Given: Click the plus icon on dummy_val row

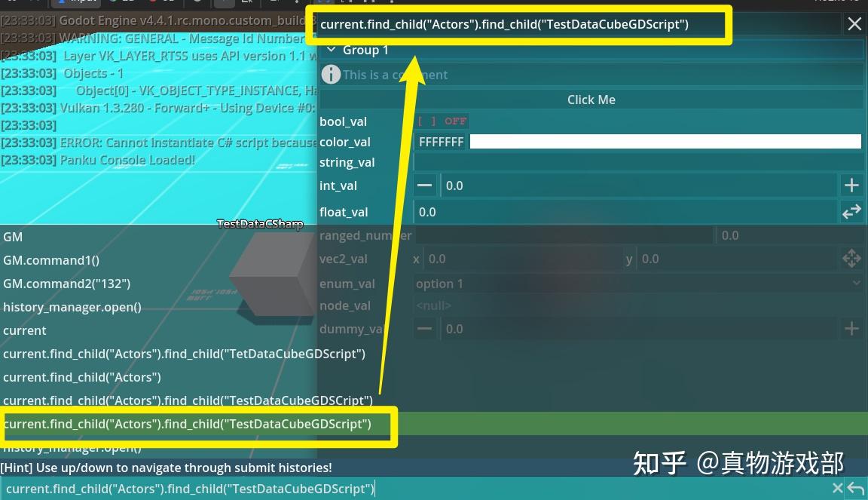Looking at the screenshot, I should [851, 328].
